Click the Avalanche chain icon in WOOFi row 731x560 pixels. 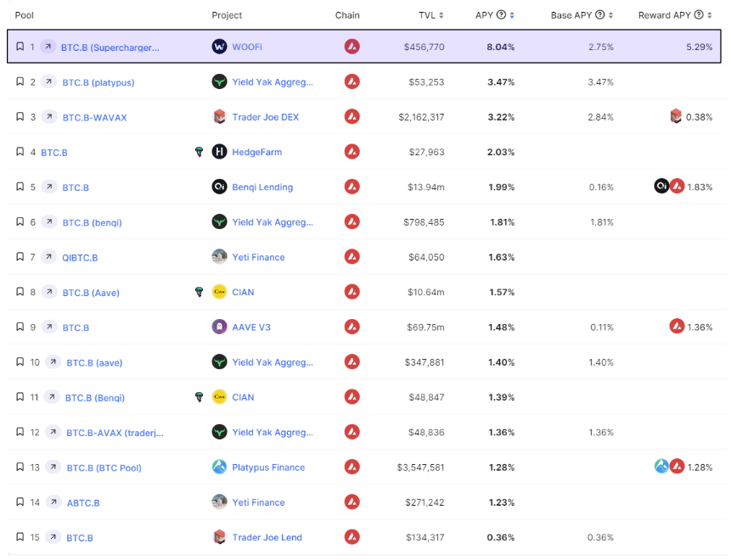pos(352,47)
